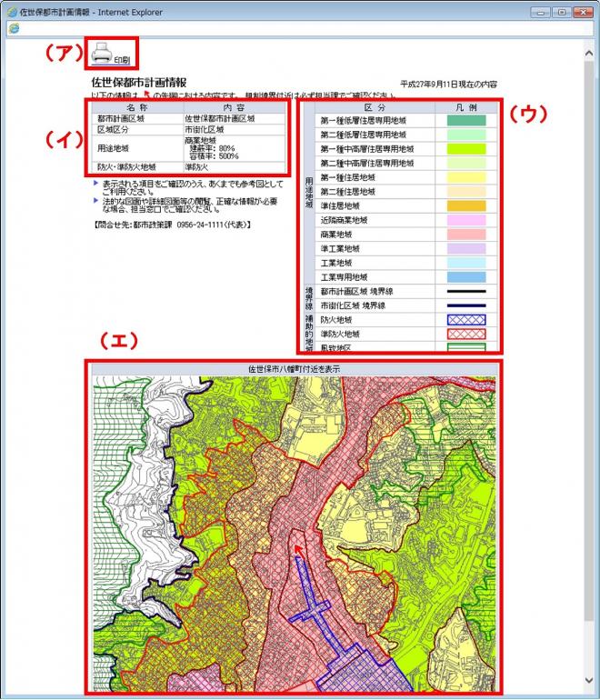
Task: Click the printer icon to print
Action: click(x=101, y=54)
